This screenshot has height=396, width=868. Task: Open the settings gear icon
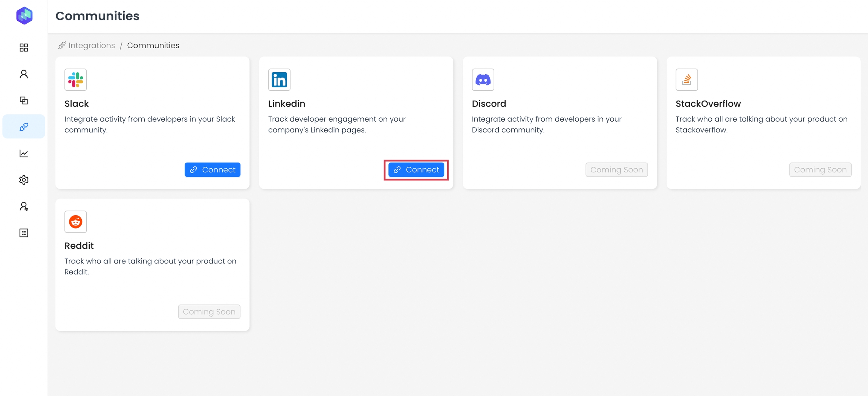24,180
